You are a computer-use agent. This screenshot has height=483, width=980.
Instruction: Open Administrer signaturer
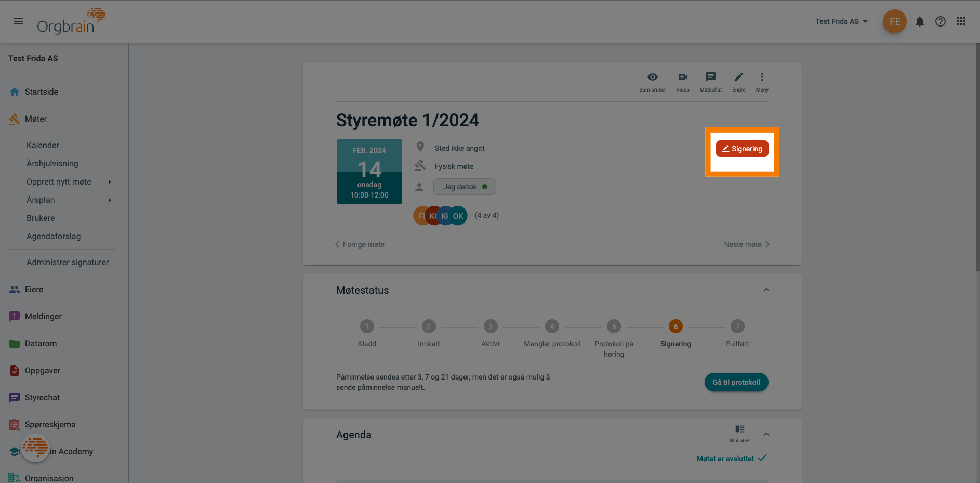[x=68, y=262]
